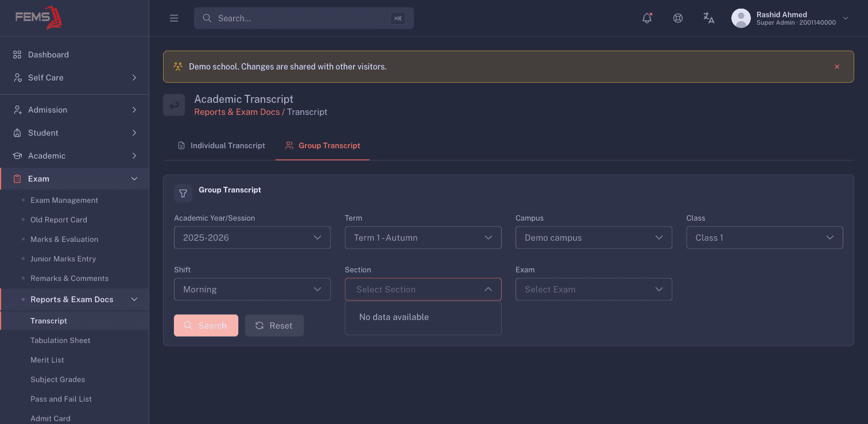Toggle the sidebar hamburger menu
The image size is (868, 424).
point(174,18)
